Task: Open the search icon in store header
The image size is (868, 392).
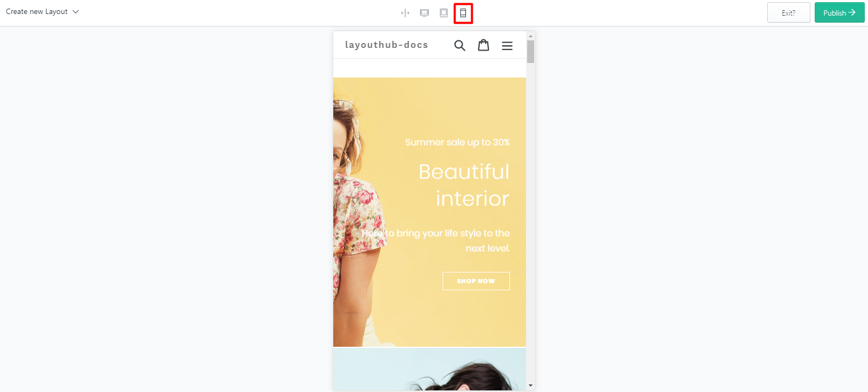Action: coord(460,45)
